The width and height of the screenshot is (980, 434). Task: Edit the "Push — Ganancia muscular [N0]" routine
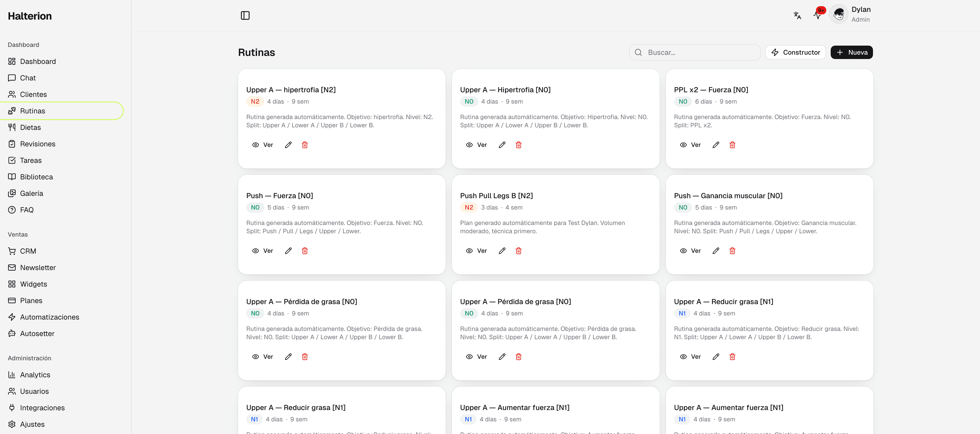pyautogui.click(x=716, y=251)
